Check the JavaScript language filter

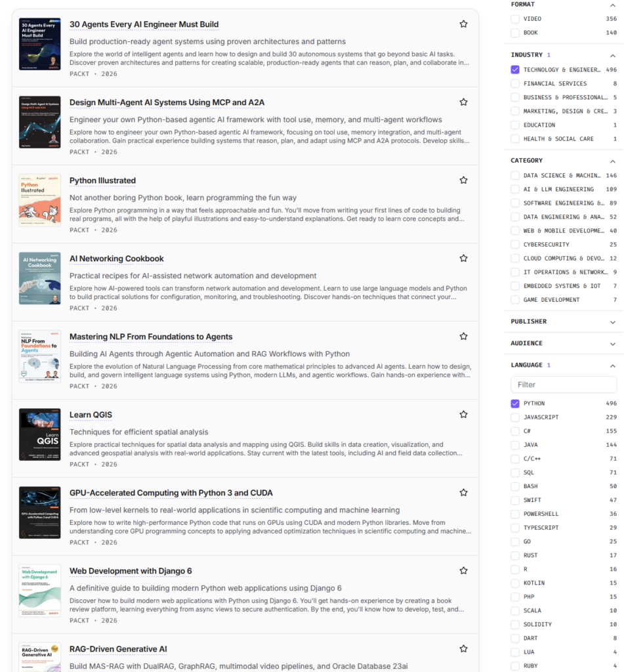(515, 417)
